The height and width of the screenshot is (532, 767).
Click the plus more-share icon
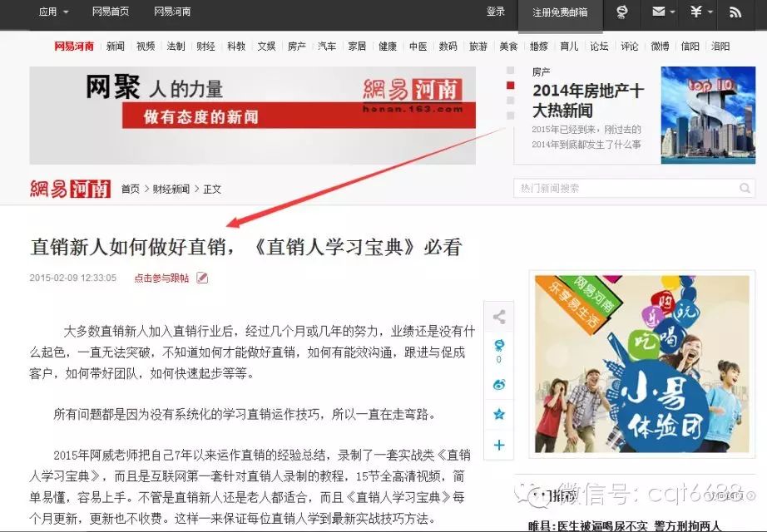point(499,445)
